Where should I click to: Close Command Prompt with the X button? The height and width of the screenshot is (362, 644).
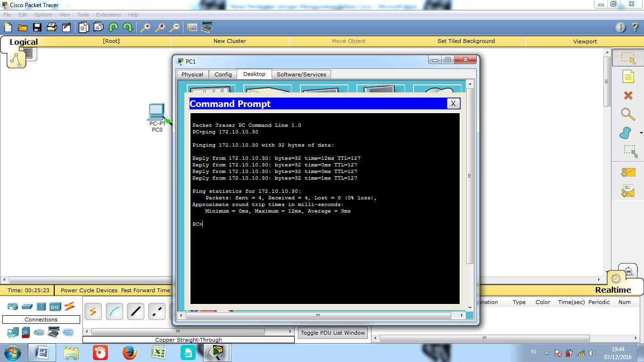click(x=453, y=104)
